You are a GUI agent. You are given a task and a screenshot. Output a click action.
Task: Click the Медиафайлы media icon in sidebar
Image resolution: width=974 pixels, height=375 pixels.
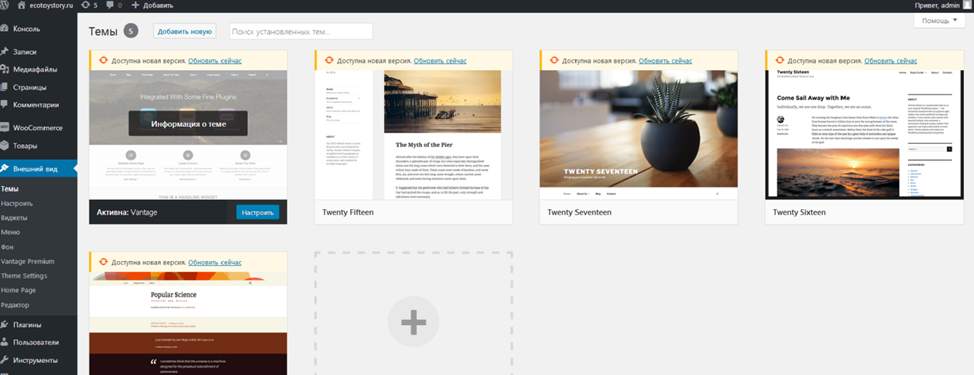[x=5, y=70]
